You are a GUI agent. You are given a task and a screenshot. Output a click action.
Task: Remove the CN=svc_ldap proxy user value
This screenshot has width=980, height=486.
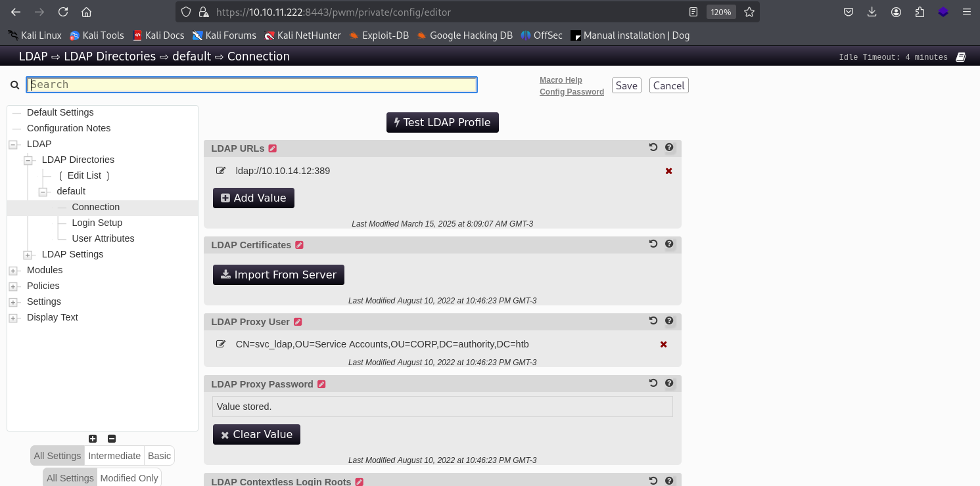pos(663,344)
